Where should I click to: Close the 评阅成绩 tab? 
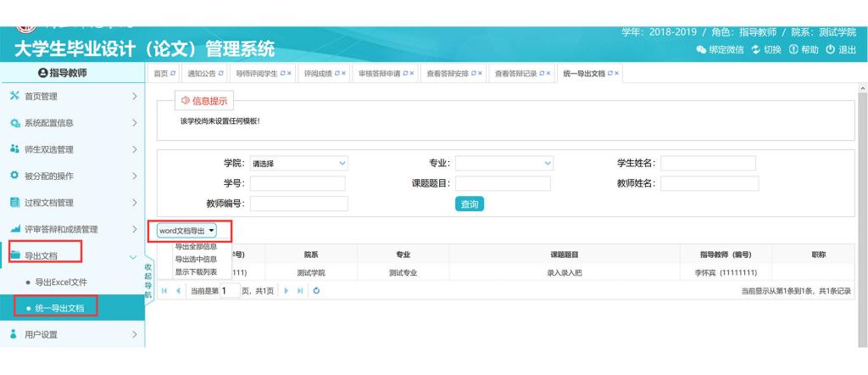pyautogui.click(x=344, y=74)
